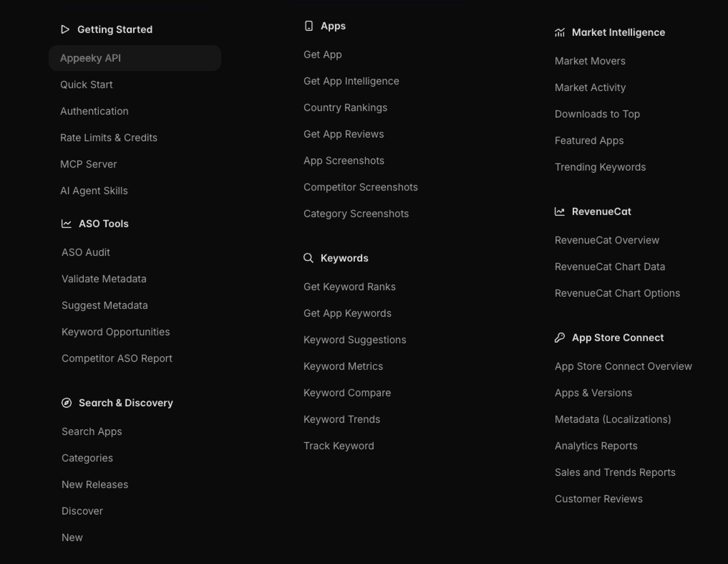Go to Keyword Compare
The width and height of the screenshot is (728, 564).
point(347,393)
